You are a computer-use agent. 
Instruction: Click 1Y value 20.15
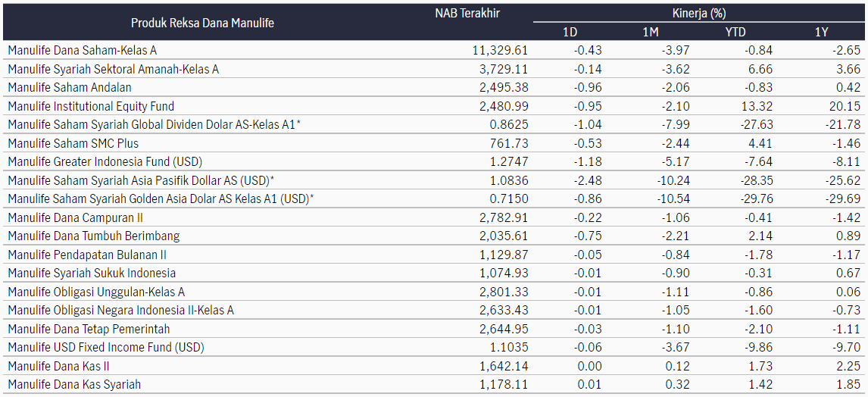(x=845, y=106)
